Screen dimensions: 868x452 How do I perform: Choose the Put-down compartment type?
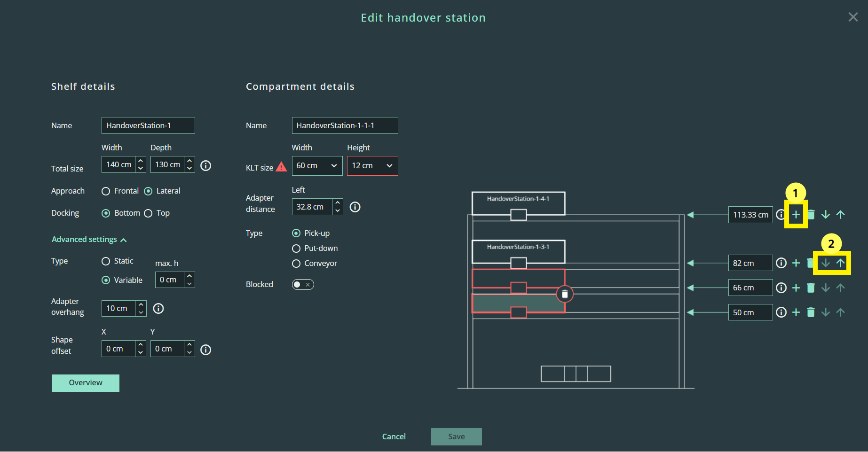296,249
